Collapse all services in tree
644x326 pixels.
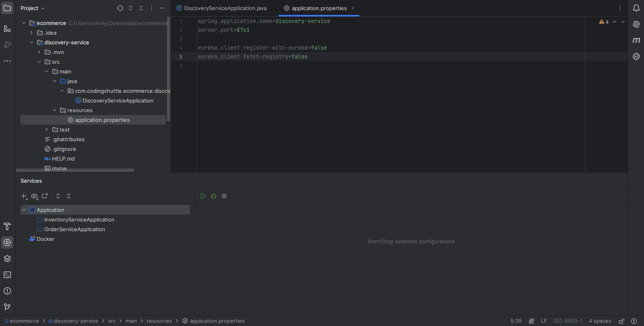69,196
